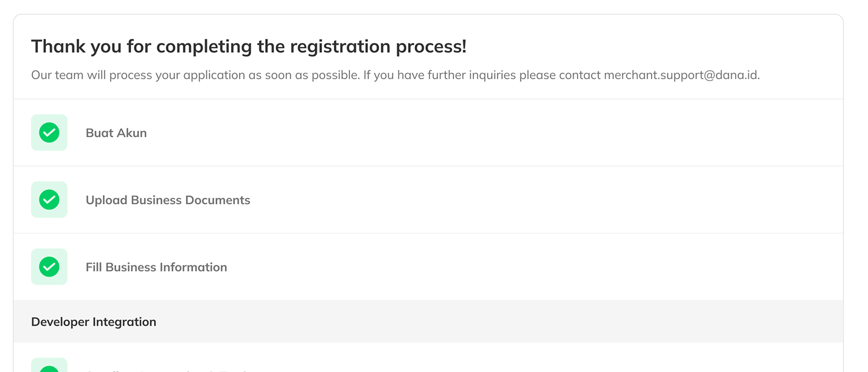Click the green checkmark beside Buat Akun
868x372 pixels.
(x=49, y=133)
